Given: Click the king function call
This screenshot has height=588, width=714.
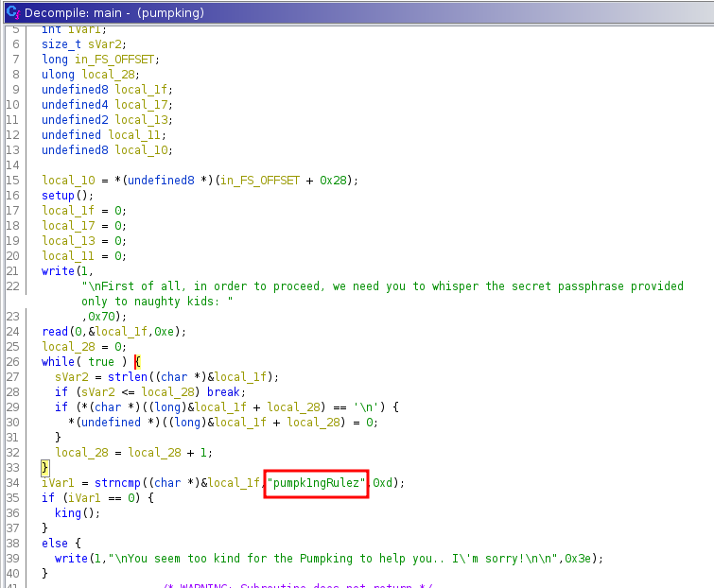Looking at the screenshot, I should (x=67, y=512).
